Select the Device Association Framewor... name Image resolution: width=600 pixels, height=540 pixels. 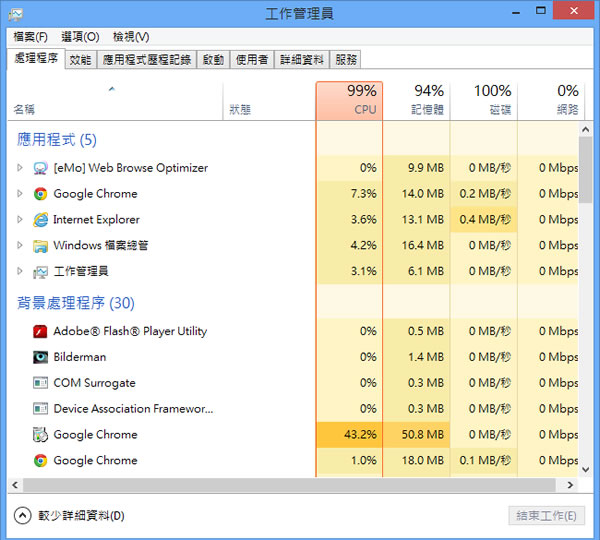(x=133, y=409)
